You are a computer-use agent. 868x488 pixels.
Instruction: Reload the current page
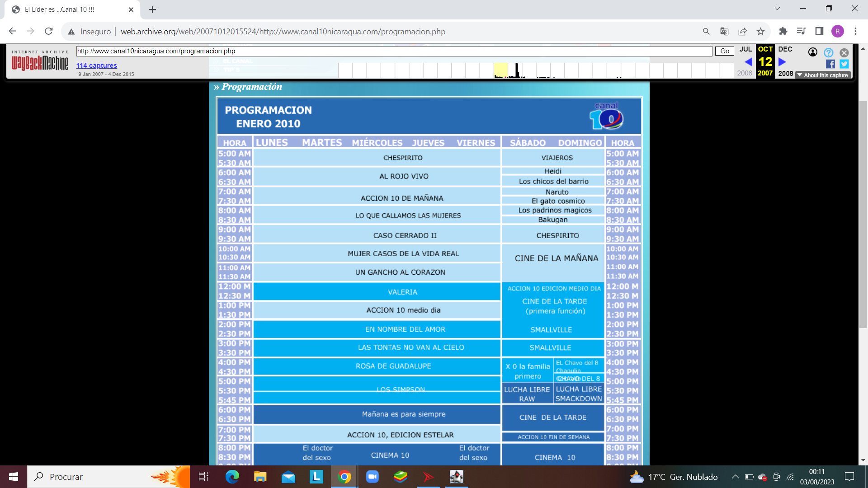pos(49,31)
